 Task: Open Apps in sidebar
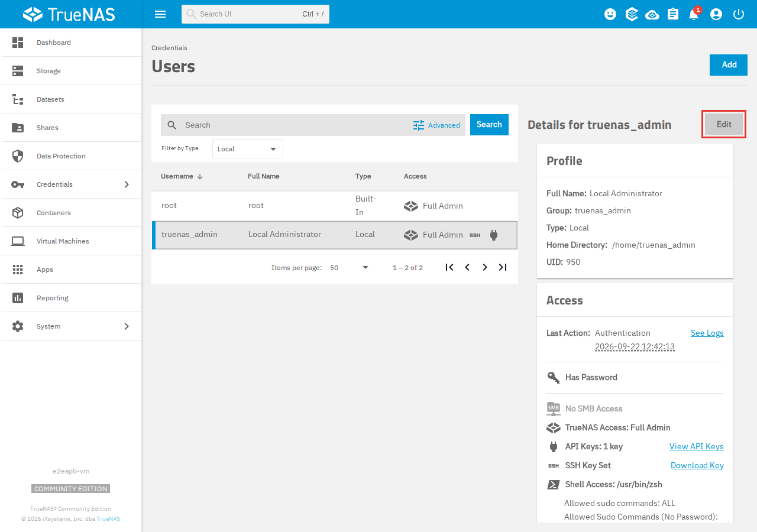(71, 270)
